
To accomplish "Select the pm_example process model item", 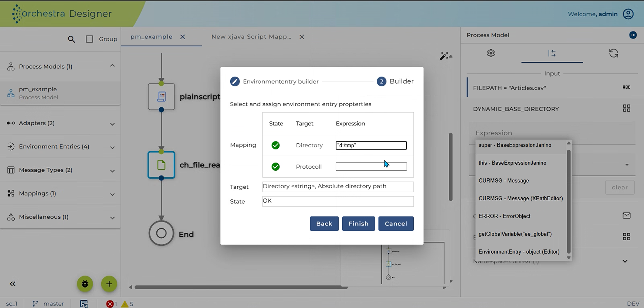I will tap(60, 93).
